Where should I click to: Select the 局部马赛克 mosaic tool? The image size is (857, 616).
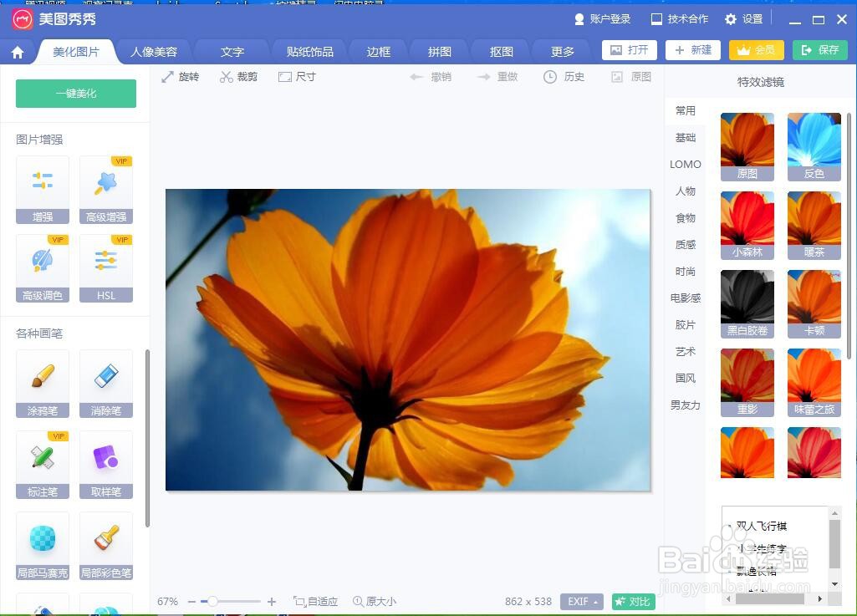(43, 546)
